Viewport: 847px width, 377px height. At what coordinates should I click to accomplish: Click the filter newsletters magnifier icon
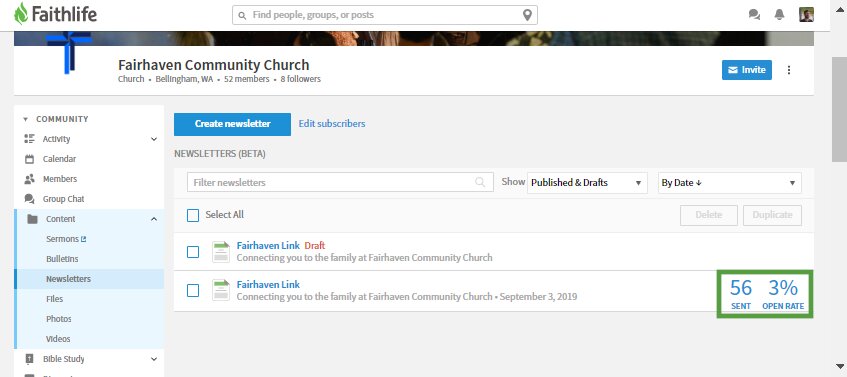tap(480, 183)
